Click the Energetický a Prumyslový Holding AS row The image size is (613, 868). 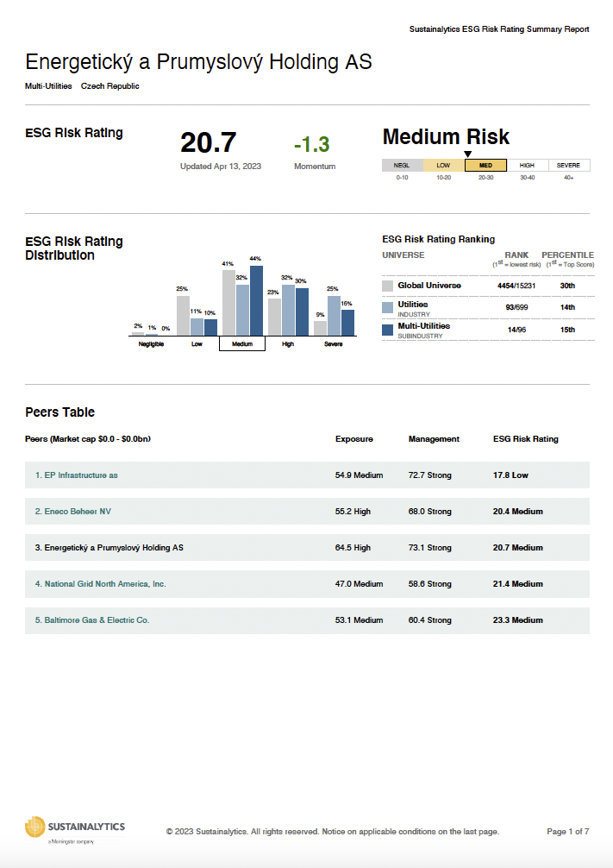tap(109, 548)
